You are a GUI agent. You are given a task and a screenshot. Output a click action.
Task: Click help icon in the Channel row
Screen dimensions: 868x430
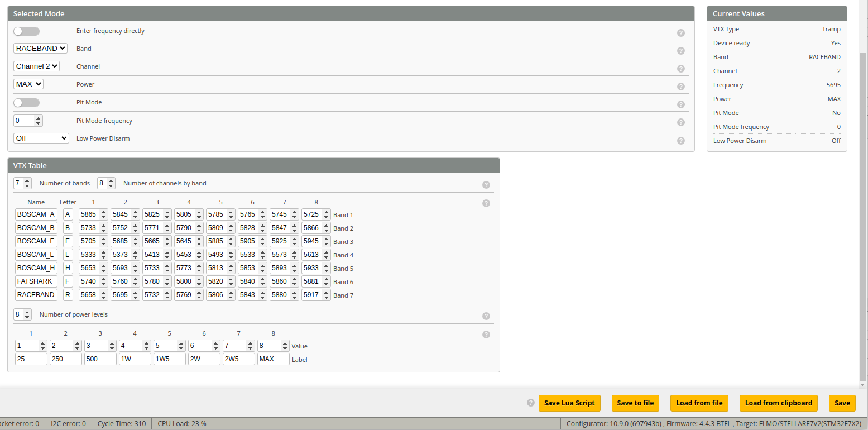680,69
